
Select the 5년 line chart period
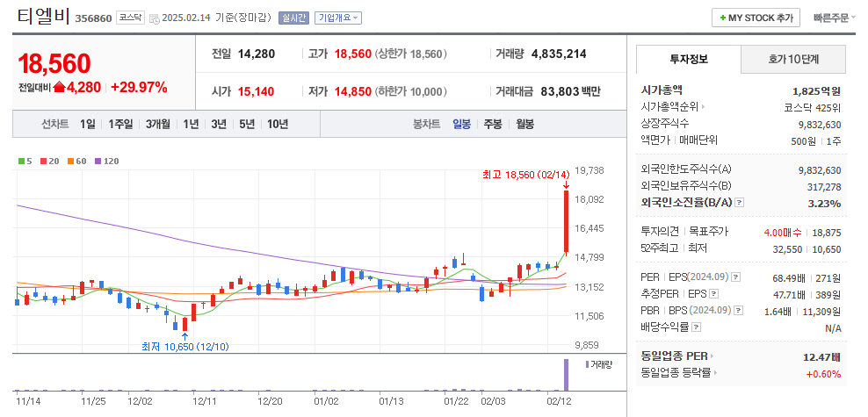[x=247, y=124]
